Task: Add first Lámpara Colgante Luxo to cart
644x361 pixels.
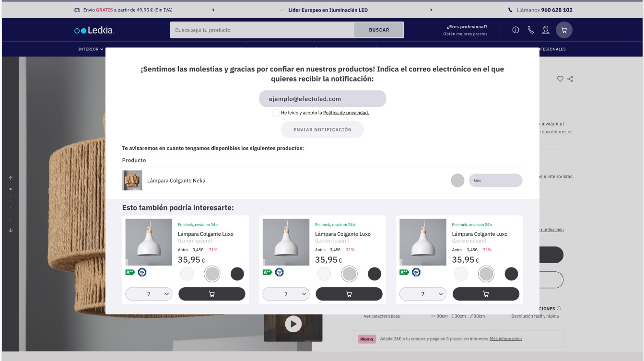Action: [211, 294]
